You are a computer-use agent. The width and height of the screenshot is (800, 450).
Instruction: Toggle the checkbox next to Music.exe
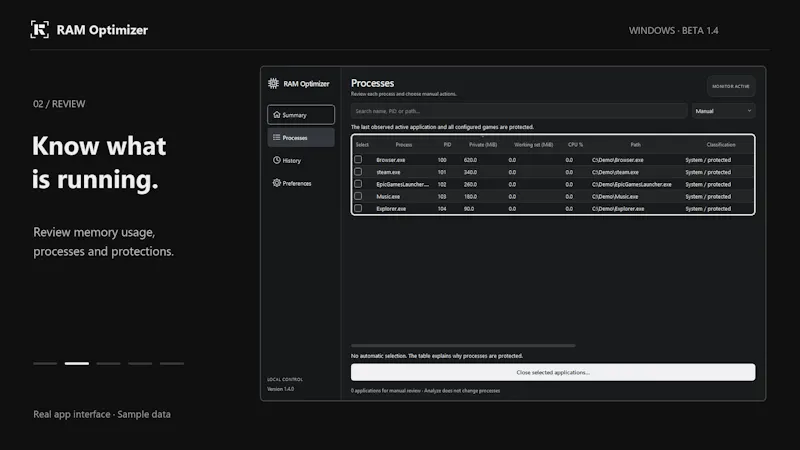pos(358,196)
